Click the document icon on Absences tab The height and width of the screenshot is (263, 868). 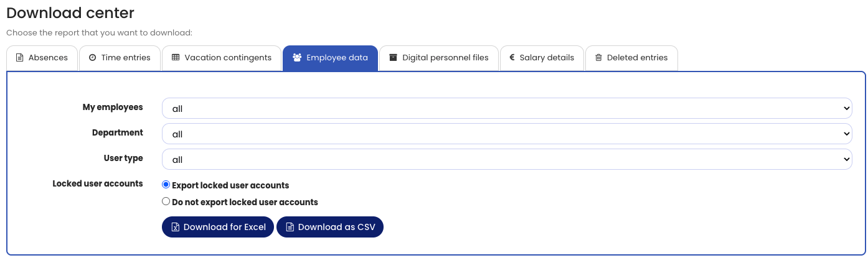coord(19,58)
